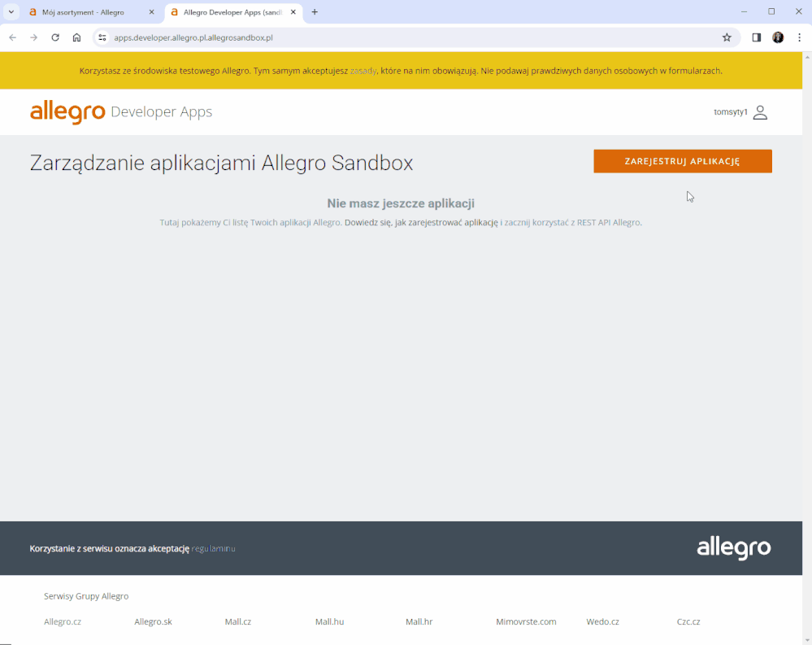812x645 pixels.
Task: Open a new browser tab
Action: click(x=315, y=12)
